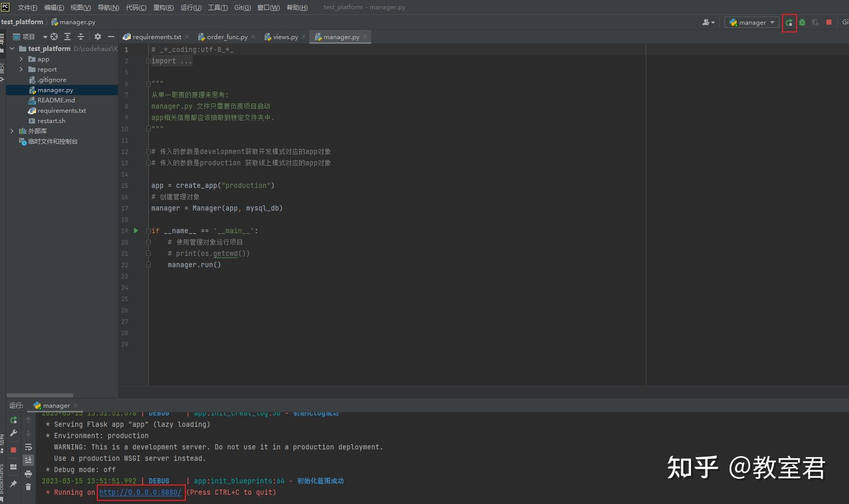
Task: Pin the manager run tab
Action: [x=13, y=483]
